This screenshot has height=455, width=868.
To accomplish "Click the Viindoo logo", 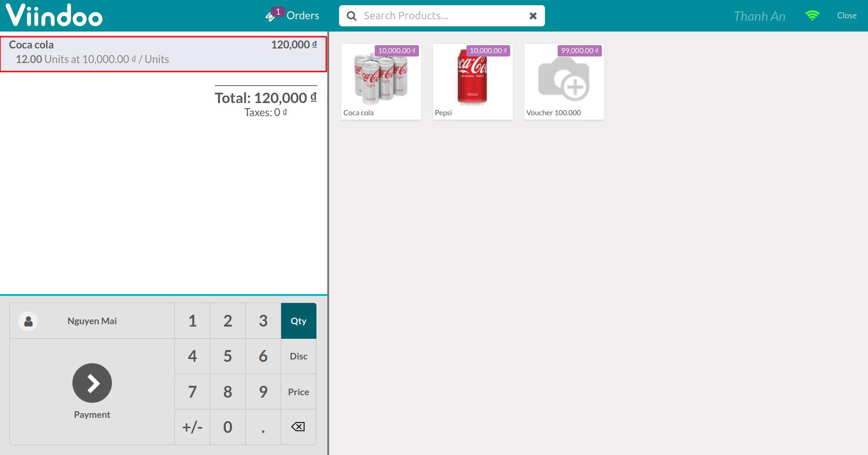I will [x=54, y=16].
